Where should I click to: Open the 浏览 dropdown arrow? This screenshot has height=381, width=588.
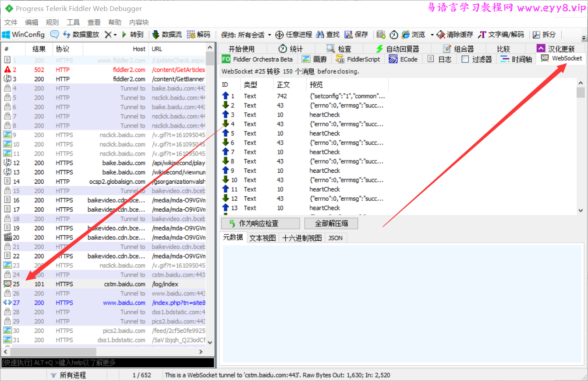pos(432,35)
